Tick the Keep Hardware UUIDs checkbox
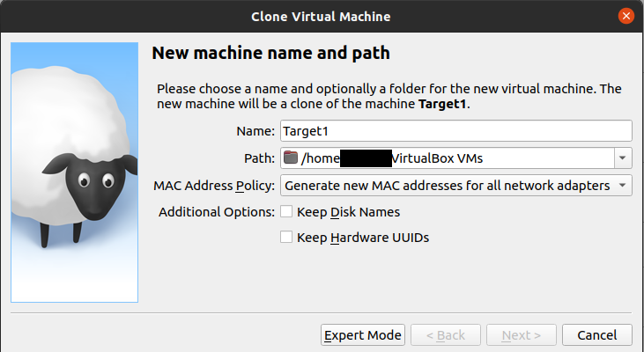 286,237
